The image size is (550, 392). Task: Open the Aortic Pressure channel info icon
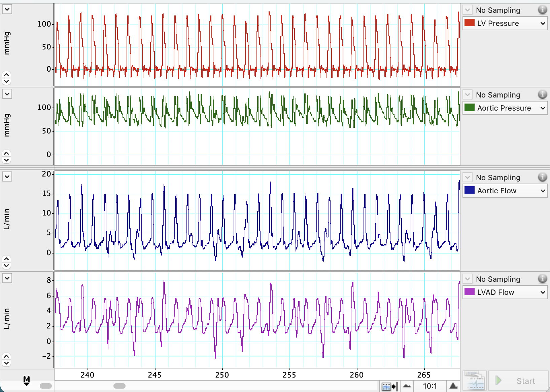click(x=542, y=95)
